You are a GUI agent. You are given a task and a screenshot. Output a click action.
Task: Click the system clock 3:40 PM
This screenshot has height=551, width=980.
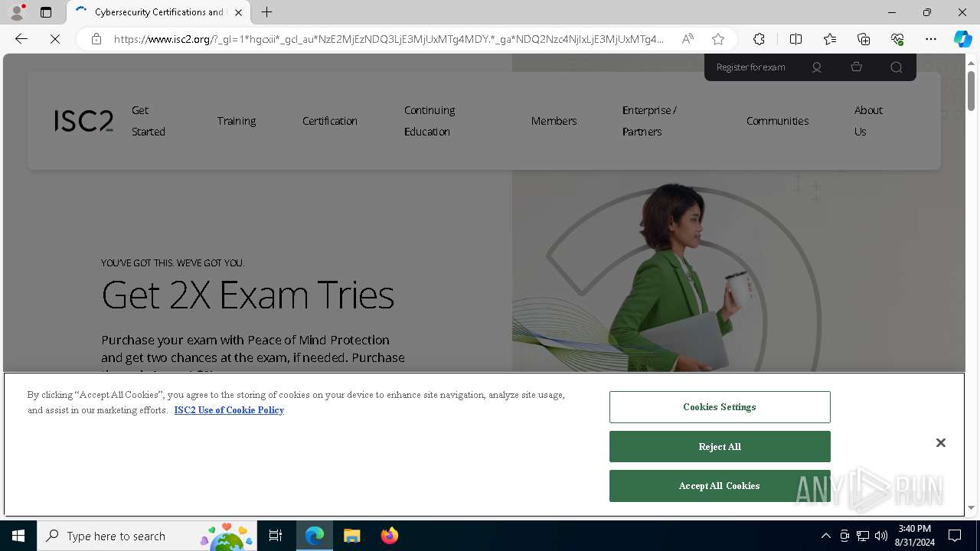pyautogui.click(x=915, y=529)
